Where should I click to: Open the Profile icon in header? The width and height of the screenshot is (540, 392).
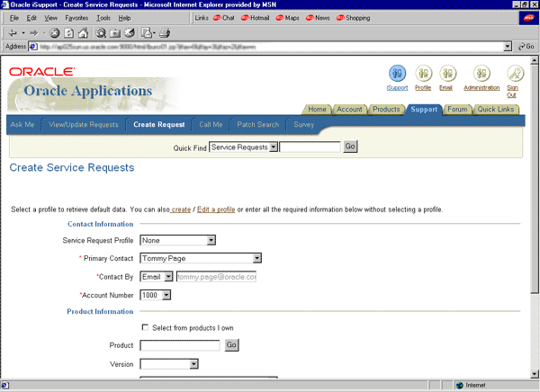coord(423,74)
